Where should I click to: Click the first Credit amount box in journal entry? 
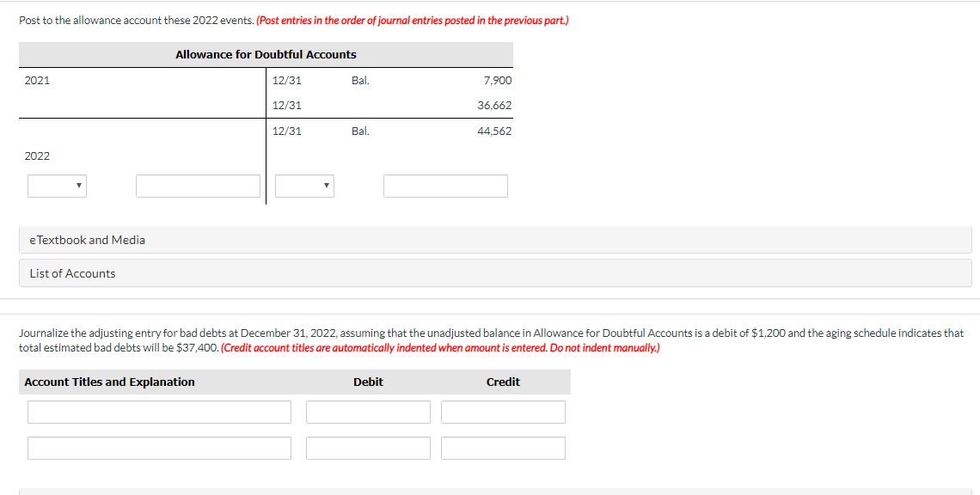503,412
